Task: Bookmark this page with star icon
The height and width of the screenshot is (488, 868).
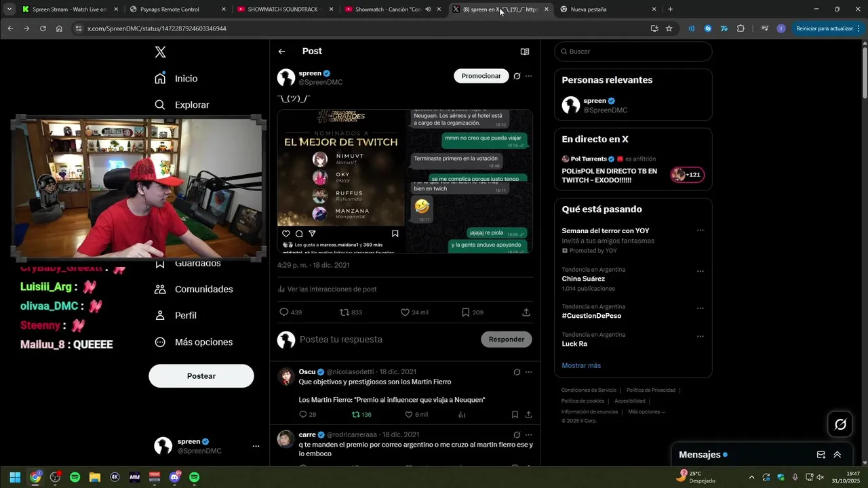Action: (x=669, y=28)
